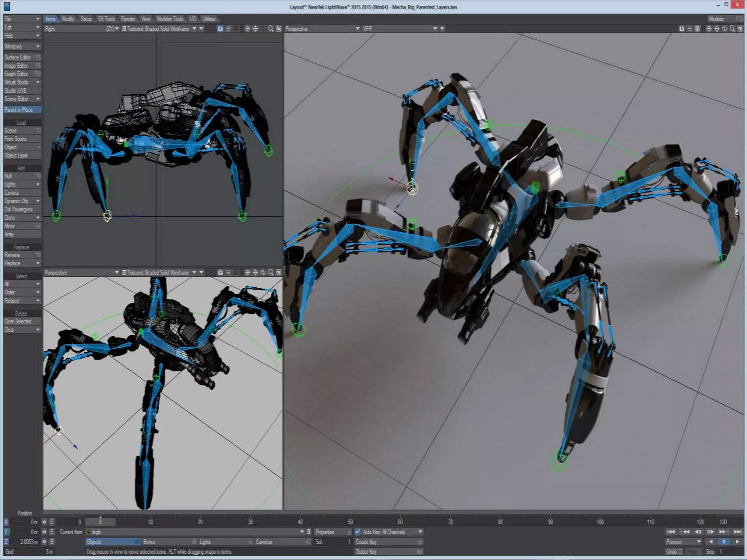
Task: Toggle the Z channel envelope E button
Action: pos(52,542)
